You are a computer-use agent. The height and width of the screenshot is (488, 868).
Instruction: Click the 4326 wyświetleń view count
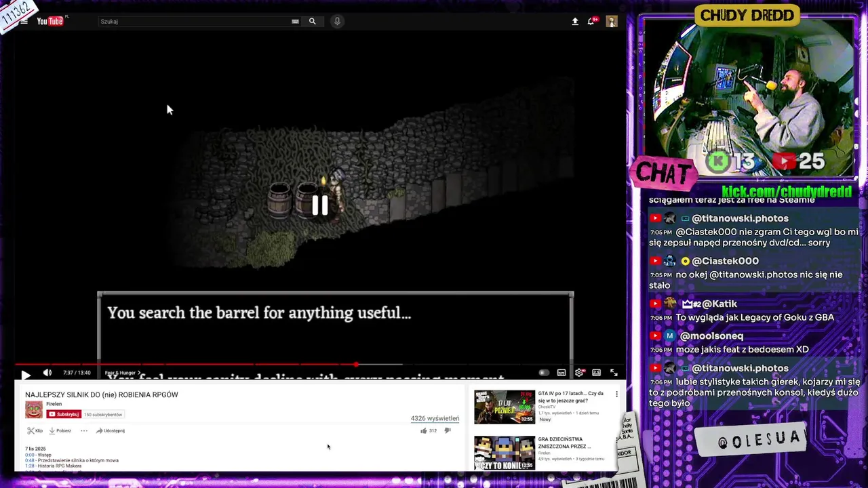(x=435, y=418)
